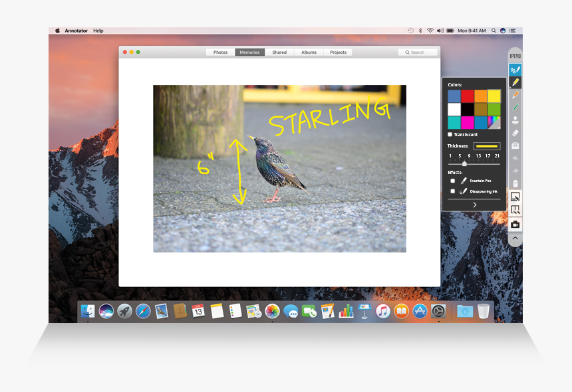Enable the Translucent checkbox
This screenshot has width=572, height=392.
click(450, 134)
